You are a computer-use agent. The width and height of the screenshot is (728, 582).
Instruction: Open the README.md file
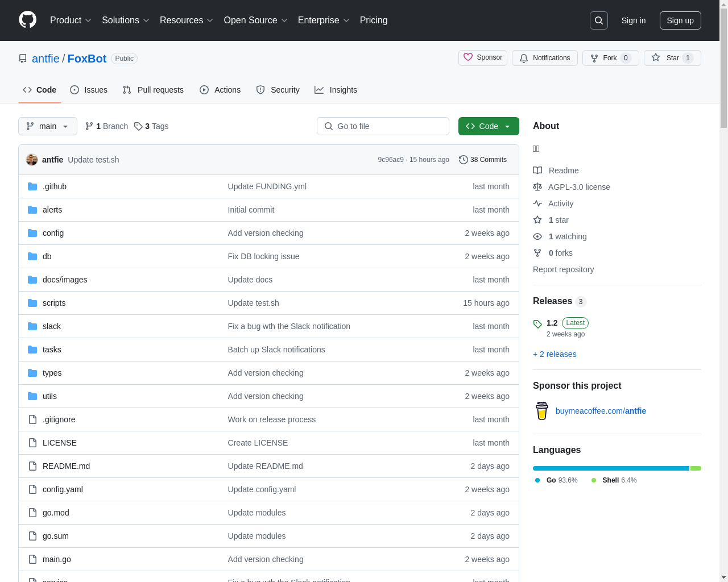click(x=66, y=466)
